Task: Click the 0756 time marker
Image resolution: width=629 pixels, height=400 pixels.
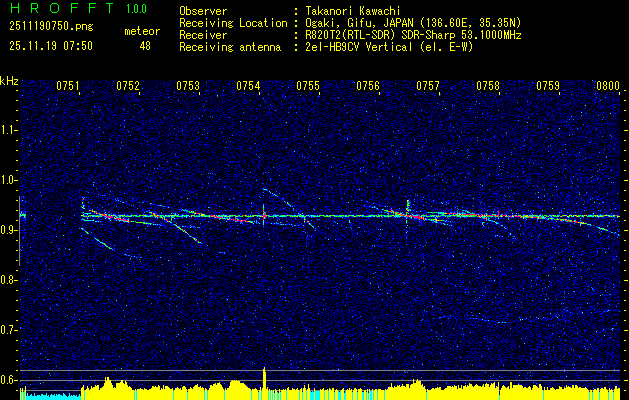Action: click(x=368, y=86)
